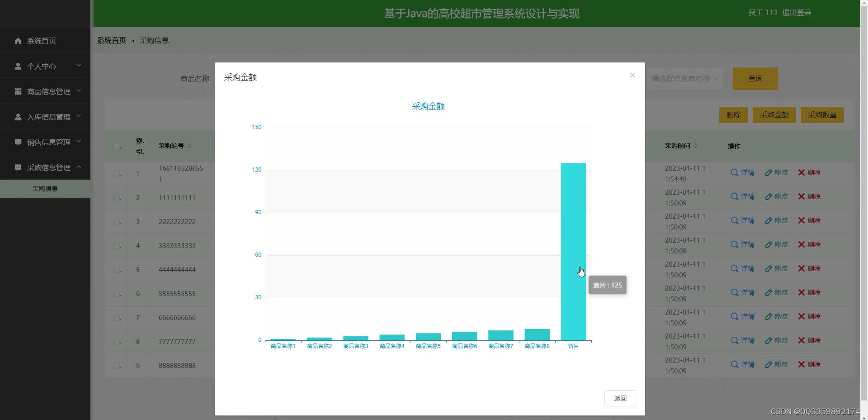Check the checkbox for row 4

117,246
